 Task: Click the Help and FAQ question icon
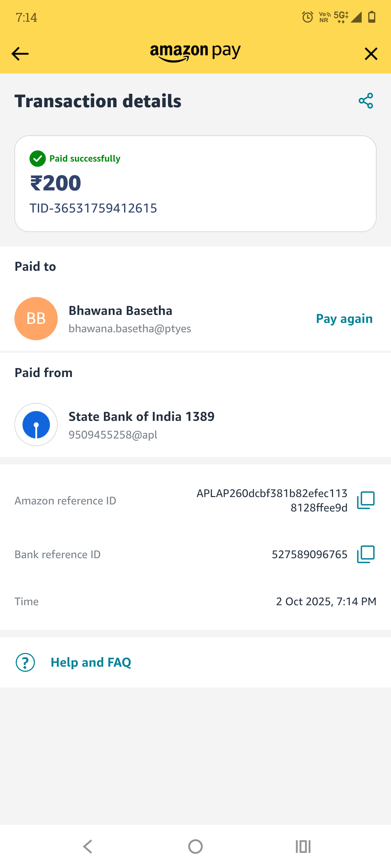(x=25, y=663)
